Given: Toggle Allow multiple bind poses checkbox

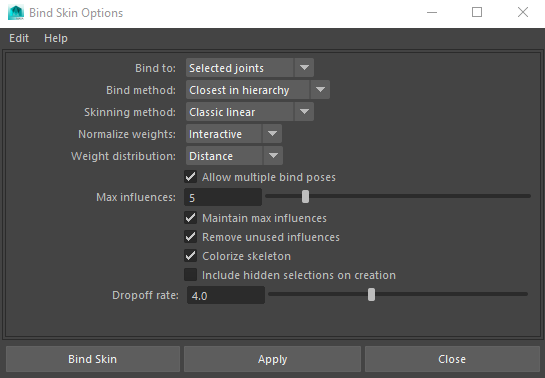Looking at the screenshot, I should 190,177.
